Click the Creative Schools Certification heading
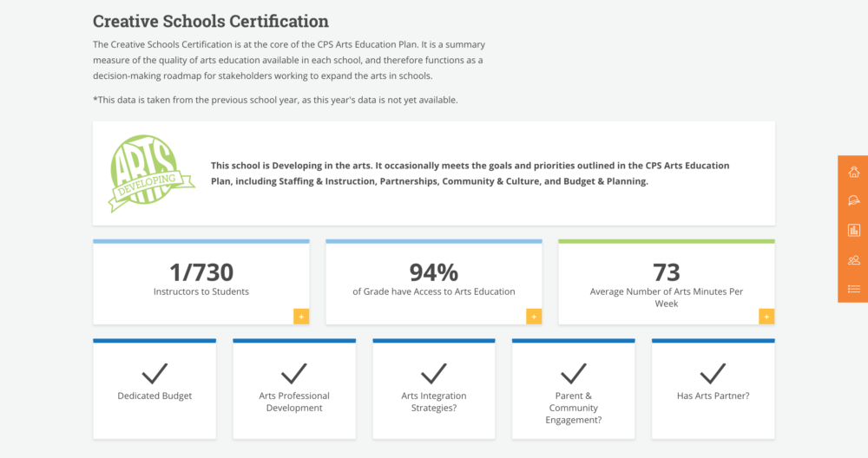The width and height of the screenshot is (868, 458). (210, 21)
